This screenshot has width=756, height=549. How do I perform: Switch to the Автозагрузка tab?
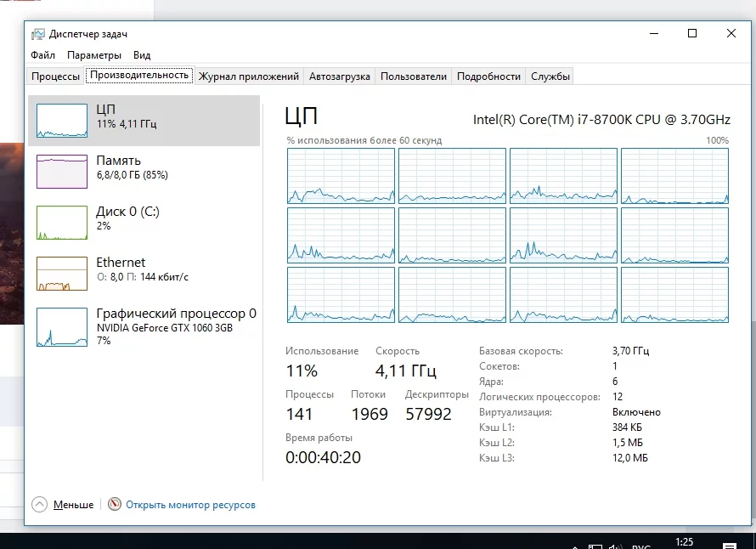click(340, 76)
